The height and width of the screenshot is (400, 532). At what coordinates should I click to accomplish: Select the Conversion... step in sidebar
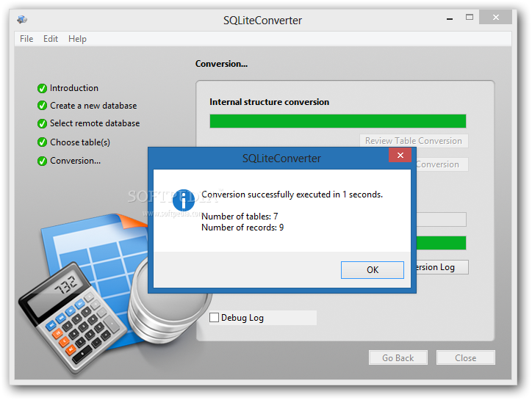pyautogui.click(x=76, y=161)
